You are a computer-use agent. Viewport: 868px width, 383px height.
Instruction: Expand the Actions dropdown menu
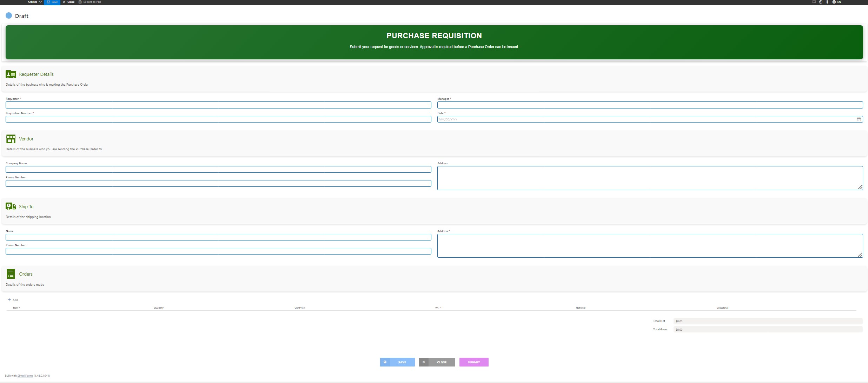coord(34,2)
